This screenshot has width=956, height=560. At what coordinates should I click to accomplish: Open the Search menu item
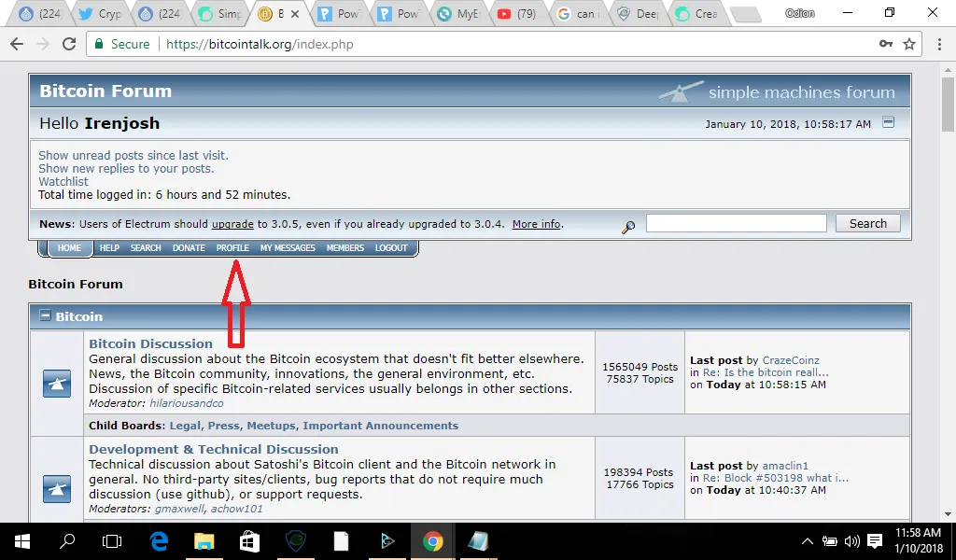[146, 248]
